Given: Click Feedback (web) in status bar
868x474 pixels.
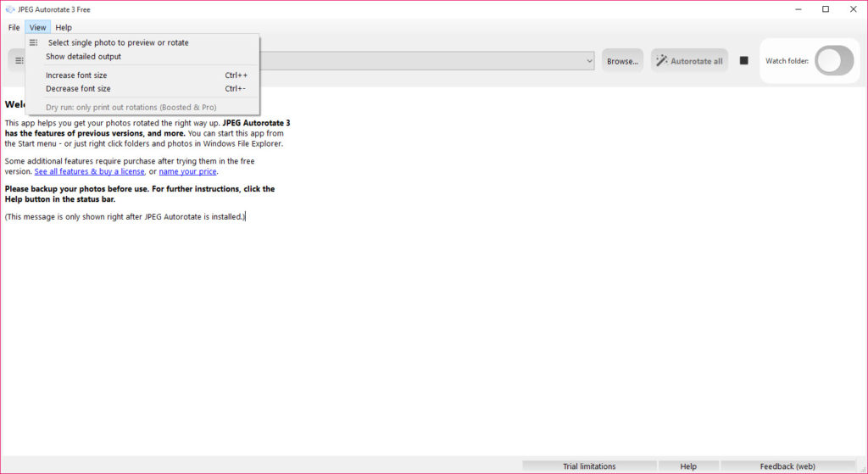Looking at the screenshot, I should point(787,466).
